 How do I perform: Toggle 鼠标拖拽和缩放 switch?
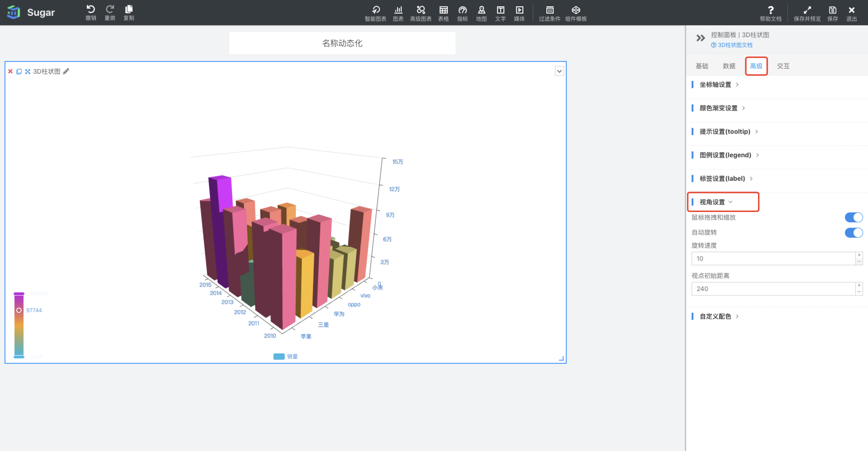pos(854,217)
